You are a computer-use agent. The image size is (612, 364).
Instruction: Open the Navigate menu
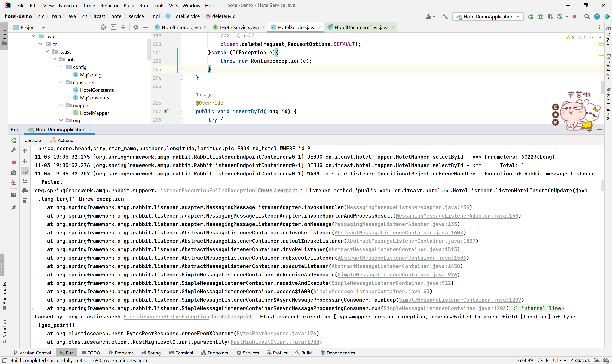(x=69, y=5)
